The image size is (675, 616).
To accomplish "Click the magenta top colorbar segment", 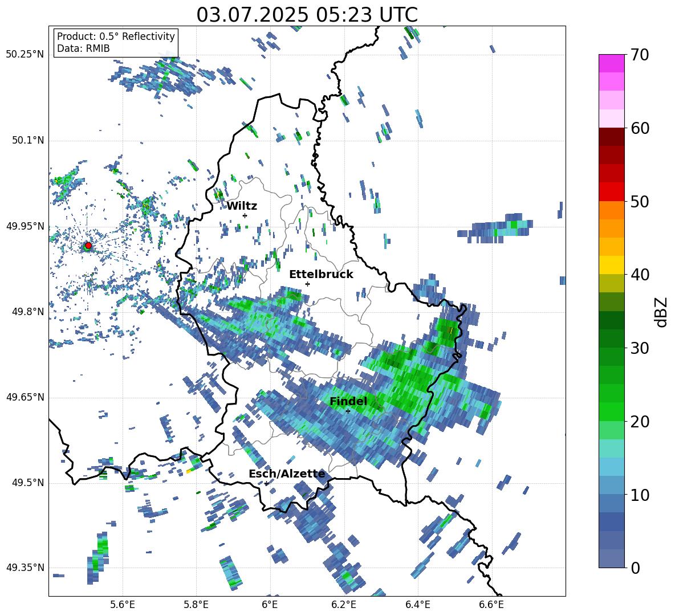I will (x=611, y=63).
